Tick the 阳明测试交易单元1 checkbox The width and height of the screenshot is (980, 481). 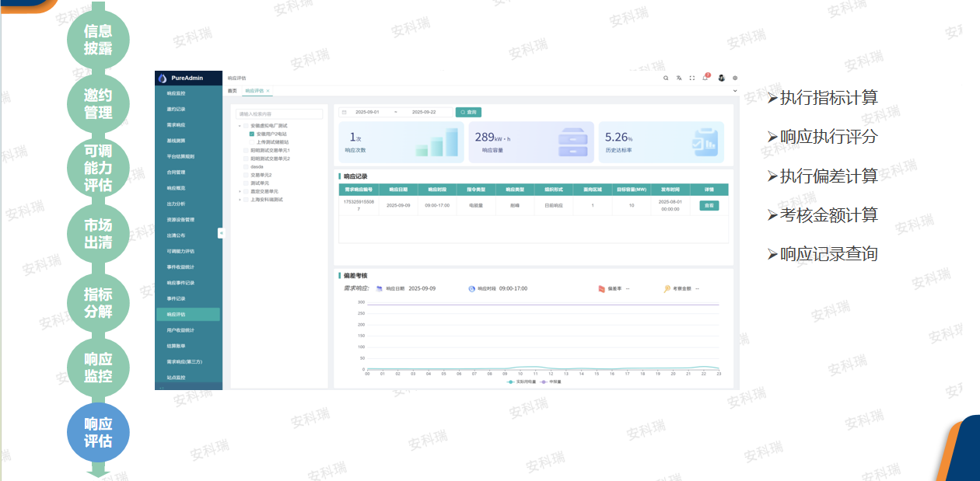[x=246, y=150]
